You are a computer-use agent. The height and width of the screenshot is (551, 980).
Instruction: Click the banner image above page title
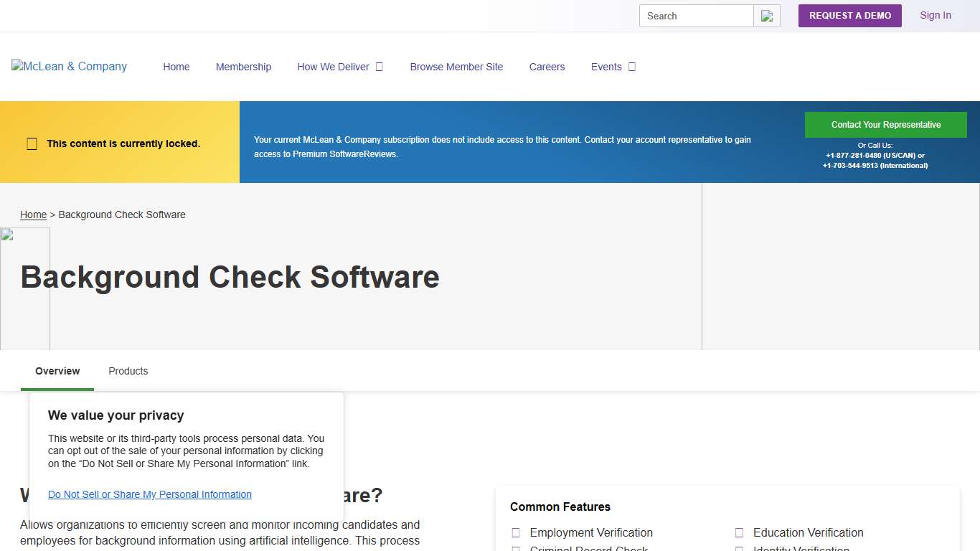[x=25, y=287]
